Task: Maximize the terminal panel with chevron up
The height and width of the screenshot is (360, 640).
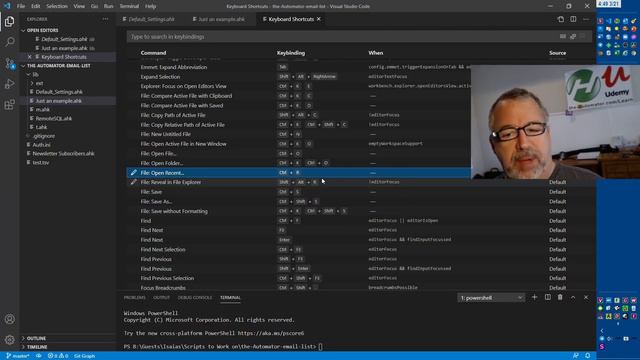Action: coord(573,298)
